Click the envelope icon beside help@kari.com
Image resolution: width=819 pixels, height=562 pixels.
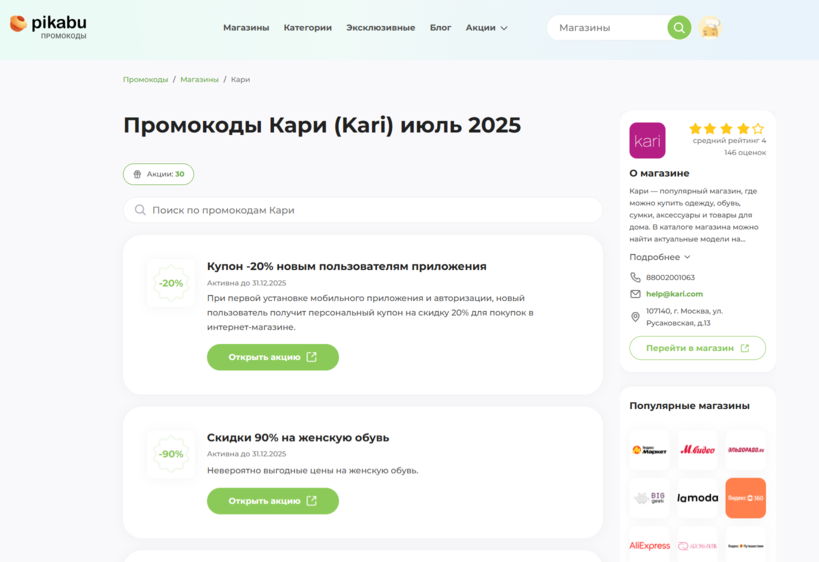(x=635, y=294)
